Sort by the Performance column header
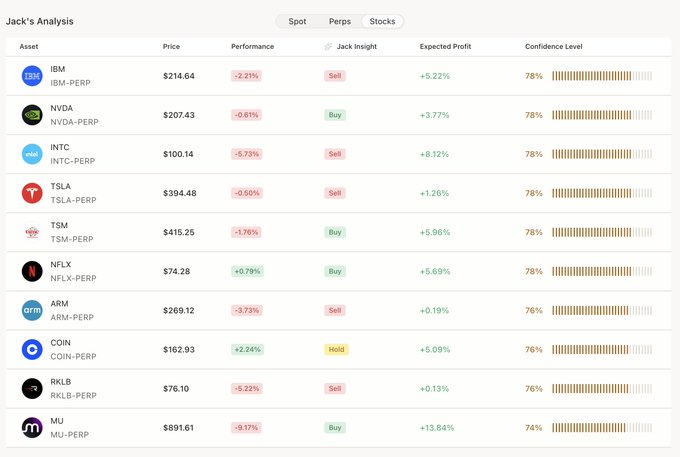This screenshot has width=680, height=457. pos(252,46)
